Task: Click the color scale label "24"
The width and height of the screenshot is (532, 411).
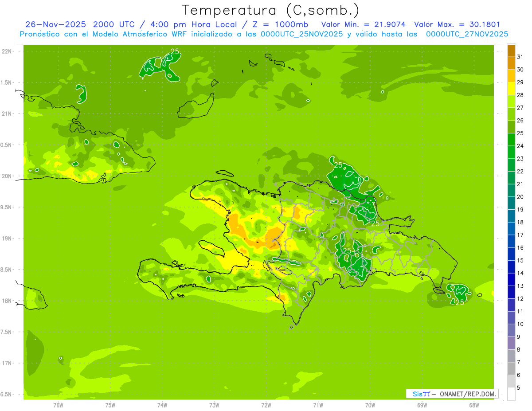Action: point(520,145)
